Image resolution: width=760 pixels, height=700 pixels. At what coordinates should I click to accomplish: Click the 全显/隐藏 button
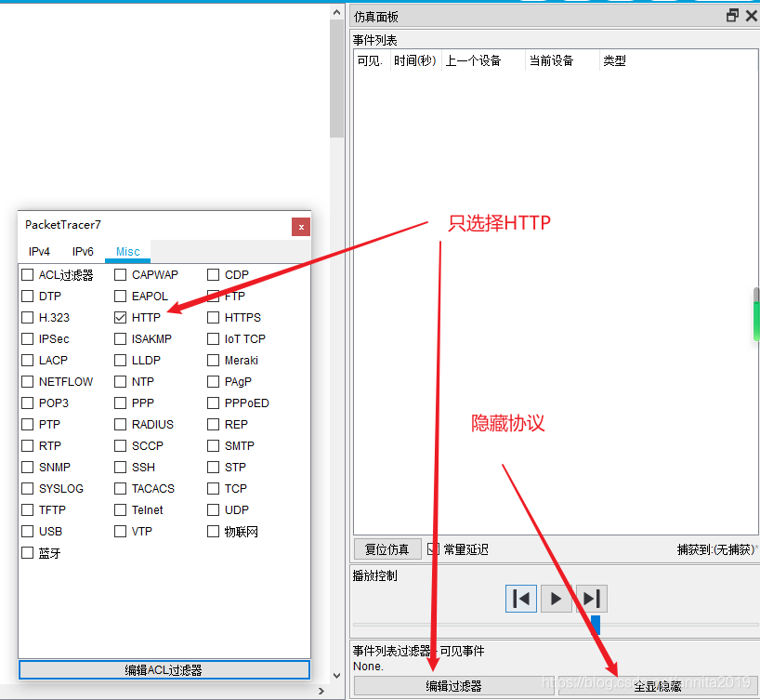(x=658, y=686)
